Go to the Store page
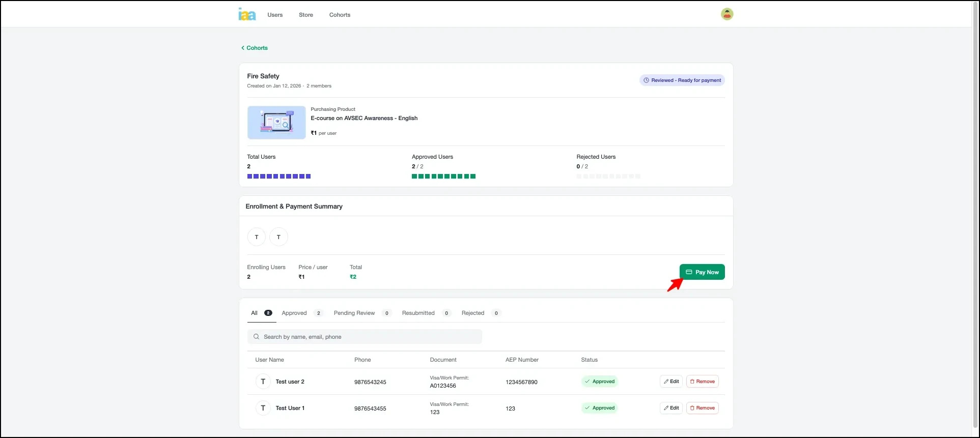Screen dimensions: 980x438 (x=306, y=15)
